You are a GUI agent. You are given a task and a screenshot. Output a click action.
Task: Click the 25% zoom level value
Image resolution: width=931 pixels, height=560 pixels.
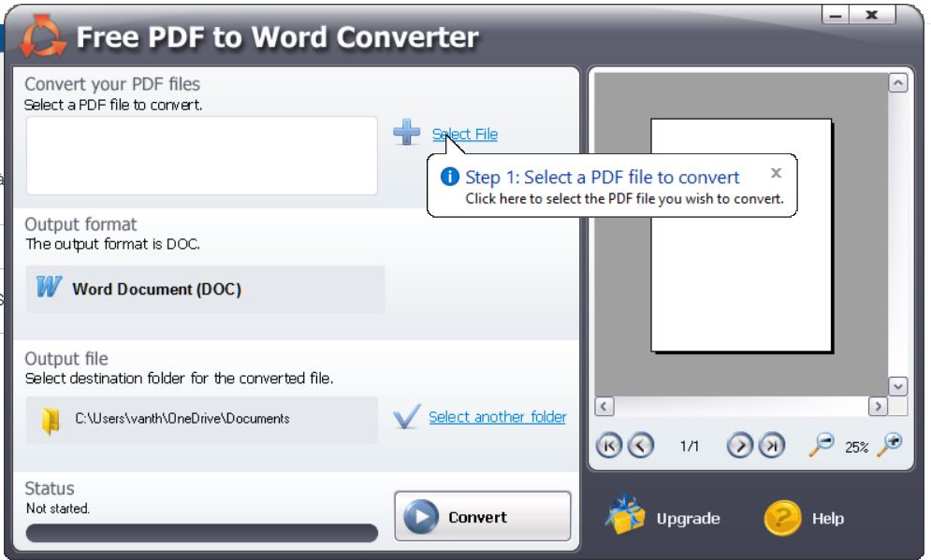pos(856,447)
